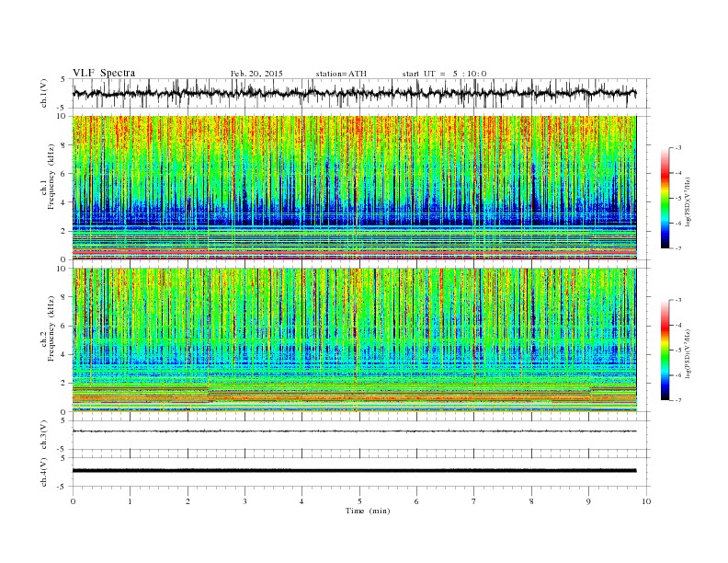Click time axis tick label "1"
The image size is (728, 563).
(130, 501)
